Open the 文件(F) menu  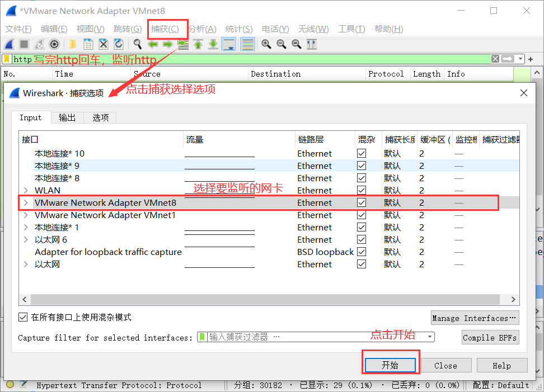point(18,29)
